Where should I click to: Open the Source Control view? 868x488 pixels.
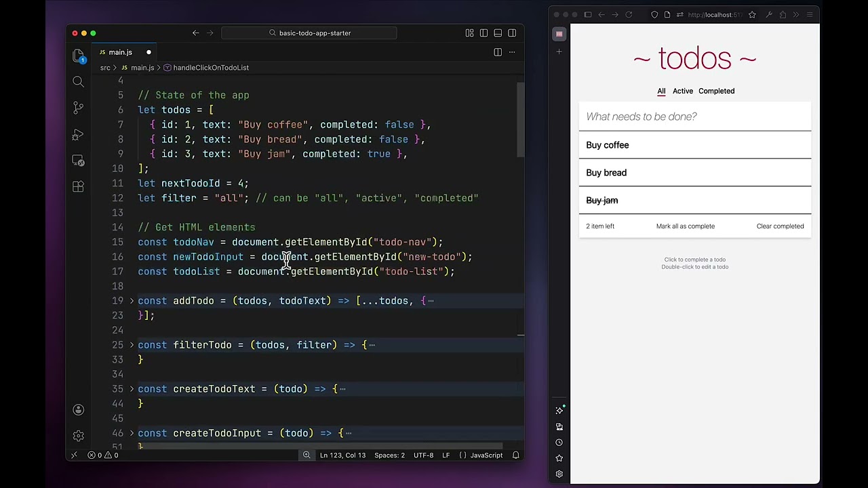[x=78, y=108]
